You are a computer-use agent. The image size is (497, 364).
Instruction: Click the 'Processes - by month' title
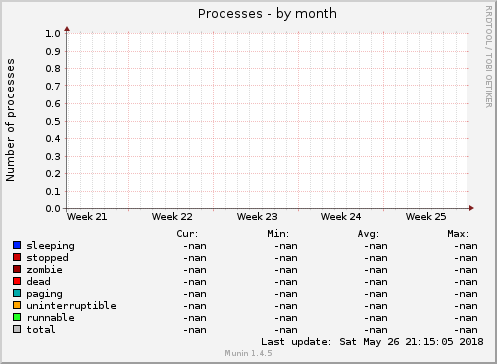click(267, 14)
